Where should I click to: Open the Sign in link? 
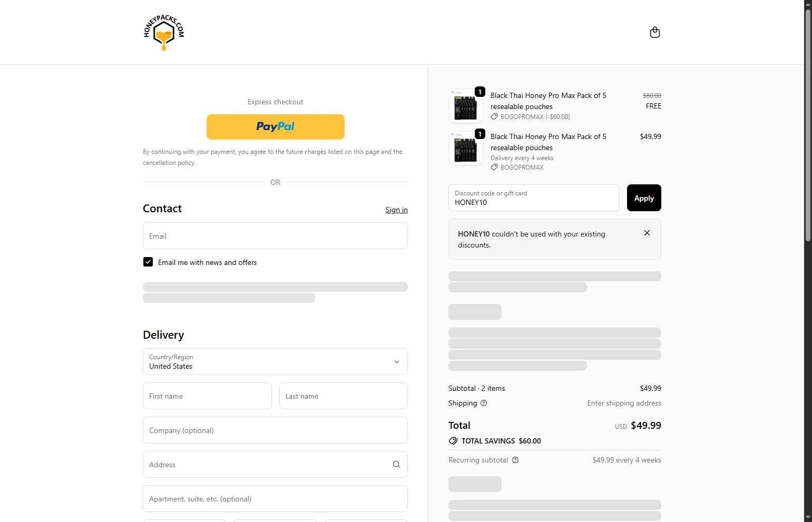pos(396,210)
